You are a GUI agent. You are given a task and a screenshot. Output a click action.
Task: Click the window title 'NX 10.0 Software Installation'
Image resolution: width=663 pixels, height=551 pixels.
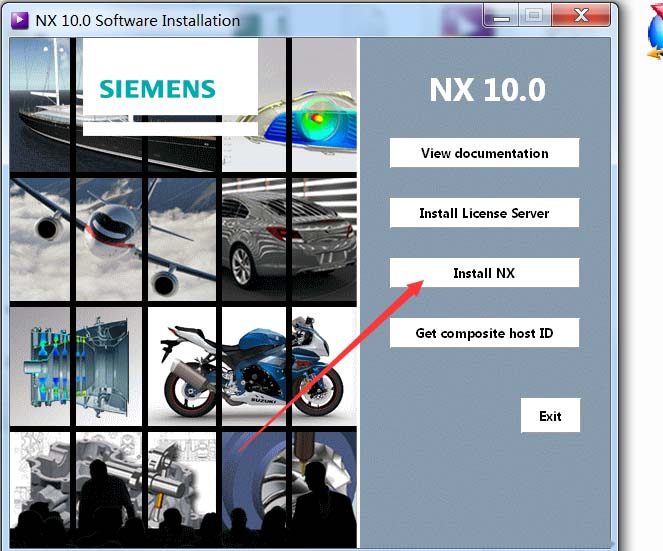tap(137, 20)
